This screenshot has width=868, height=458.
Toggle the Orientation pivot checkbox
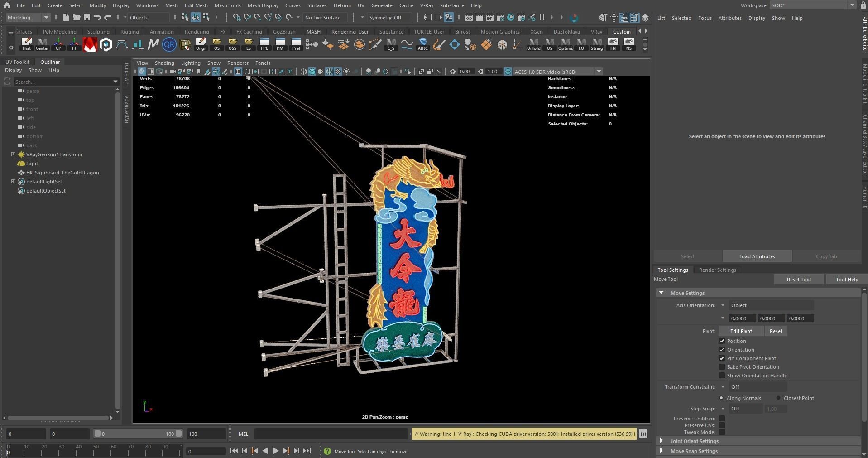722,350
